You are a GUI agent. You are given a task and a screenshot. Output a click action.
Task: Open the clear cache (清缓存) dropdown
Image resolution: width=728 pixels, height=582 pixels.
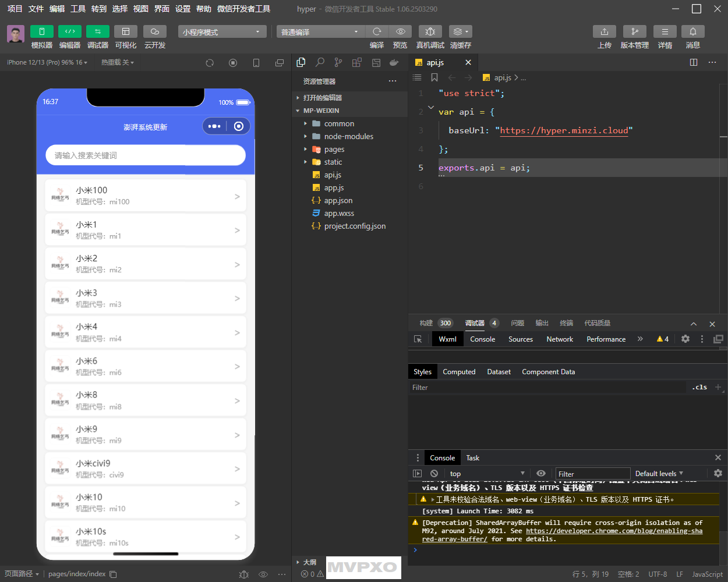pos(461,31)
